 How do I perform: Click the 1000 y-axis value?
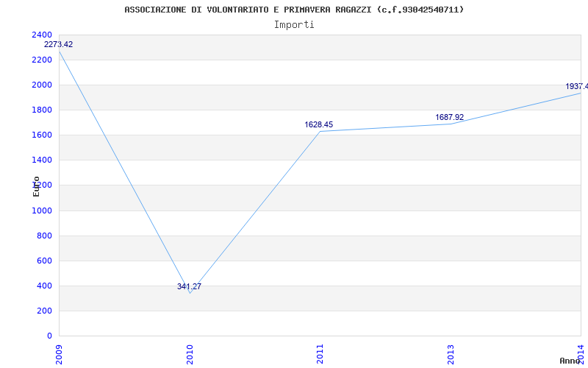[42, 211]
